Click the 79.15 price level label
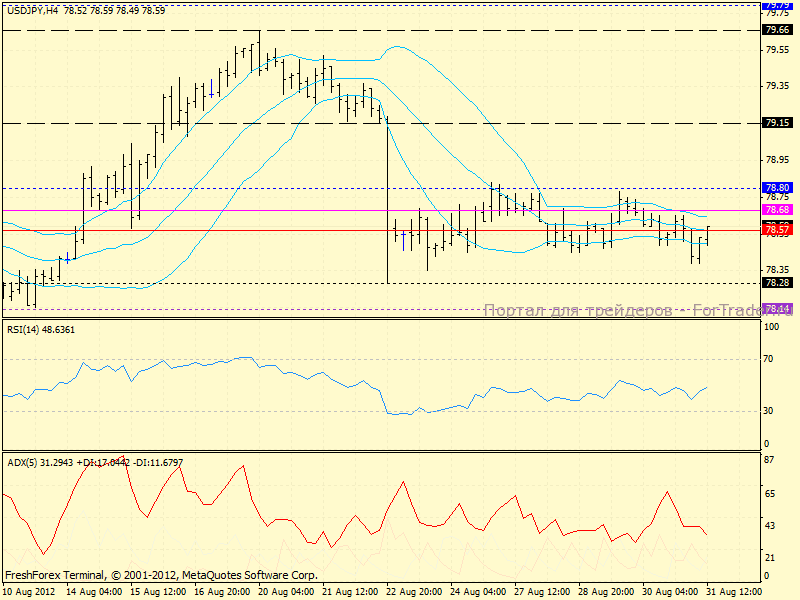 click(777, 123)
